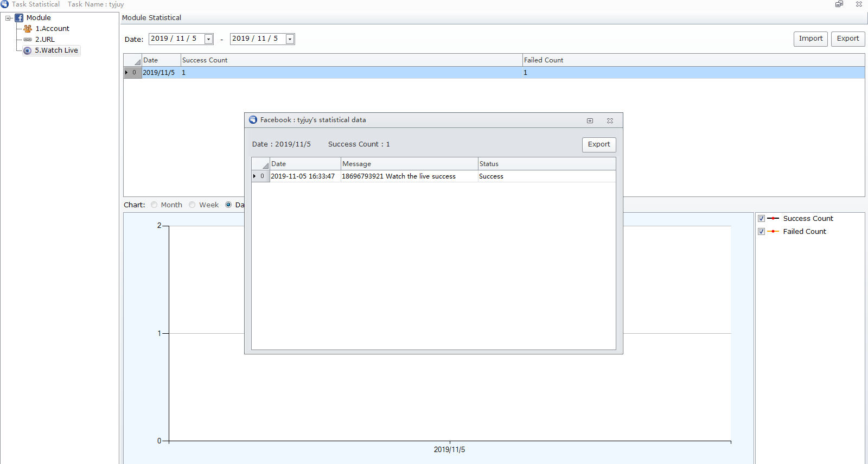Select the Day chart radio button
Image resolution: width=868 pixels, height=464 pixels.
228,205
